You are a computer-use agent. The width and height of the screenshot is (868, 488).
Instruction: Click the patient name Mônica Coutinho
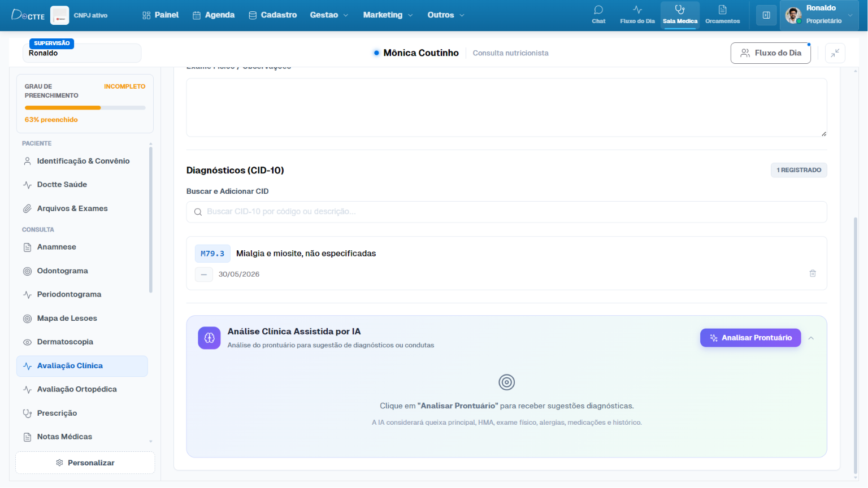(x=421, y=53)
